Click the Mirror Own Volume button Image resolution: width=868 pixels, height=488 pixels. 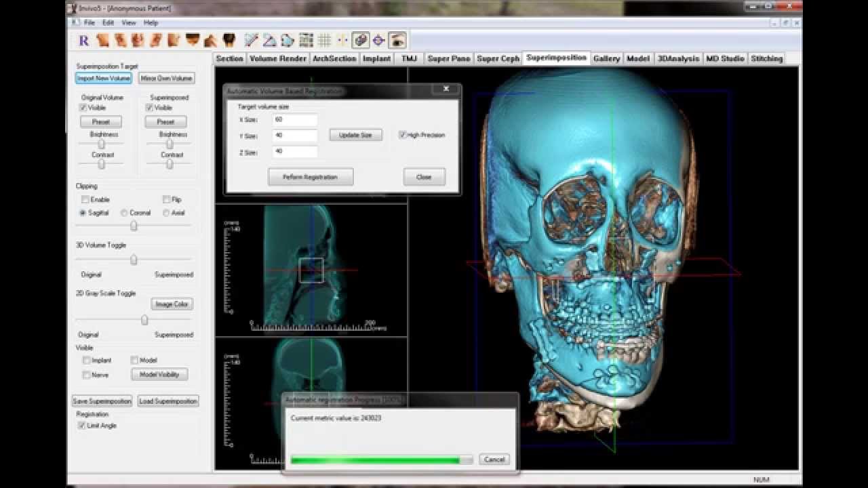click(167, 79)
